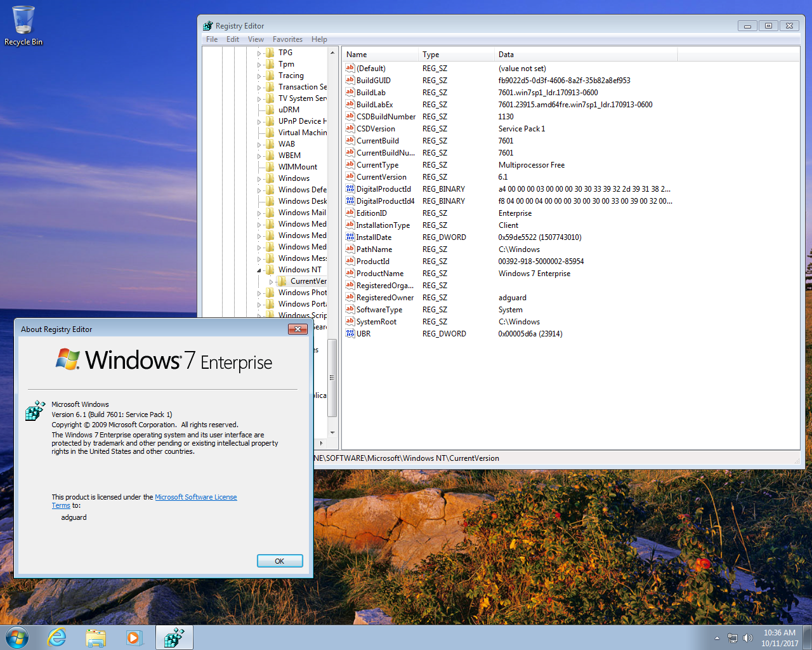
Task: Sort values by the Name column header
Action: pyautogui.click(x=380, y=55)
